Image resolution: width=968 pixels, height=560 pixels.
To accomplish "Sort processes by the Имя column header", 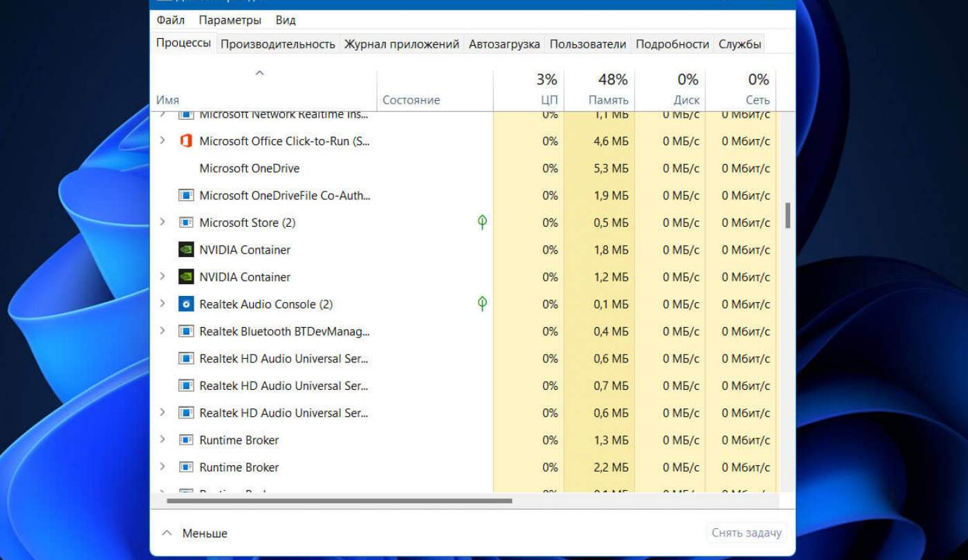I will click(x=167, y=100).
